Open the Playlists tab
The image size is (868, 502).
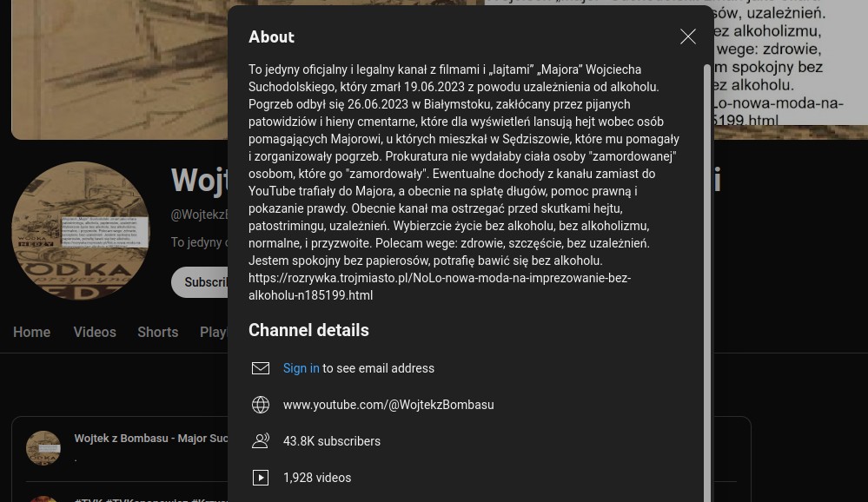pos(214,333)
